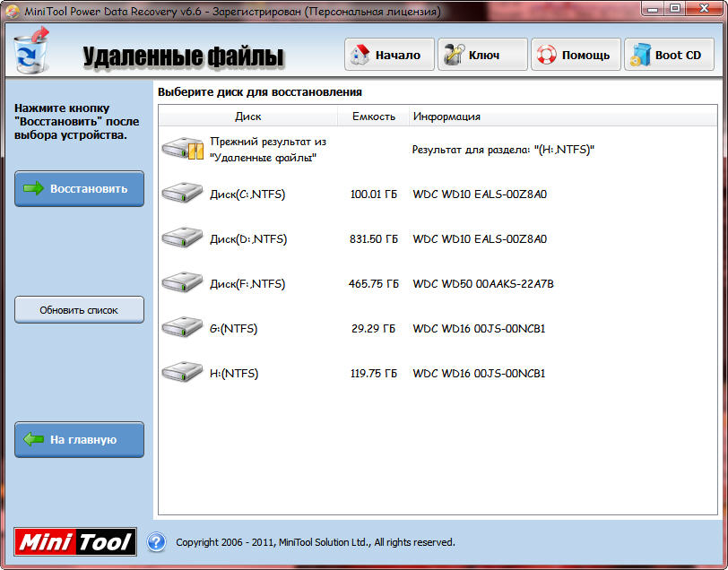Click the MiniTool logo at bottom left
This screenshot has height=570, width=728.
click(76, 541)
